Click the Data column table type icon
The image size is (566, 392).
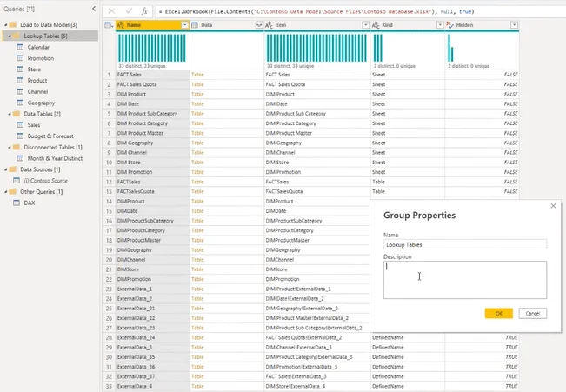pos(195,25)
